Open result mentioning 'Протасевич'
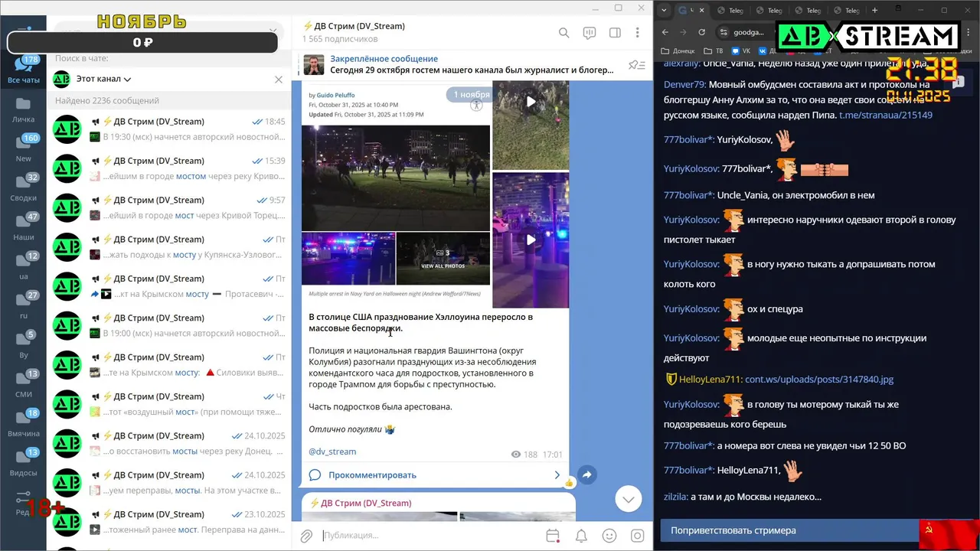This screenshot has height=551, width=980. (169, 286)
